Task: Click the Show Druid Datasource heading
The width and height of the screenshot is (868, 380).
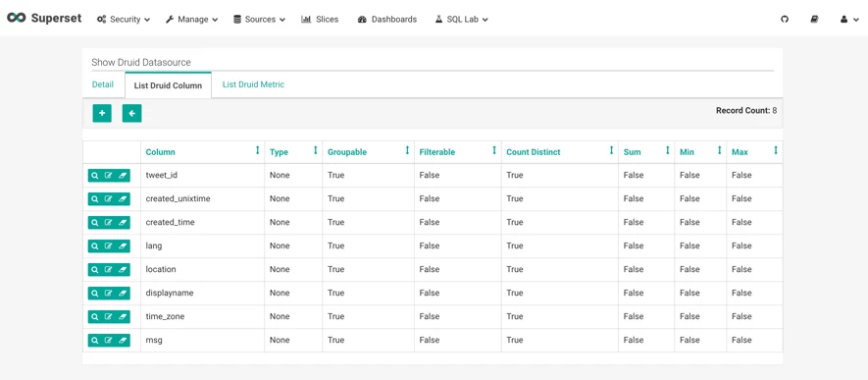Action: tap(141, 62)
